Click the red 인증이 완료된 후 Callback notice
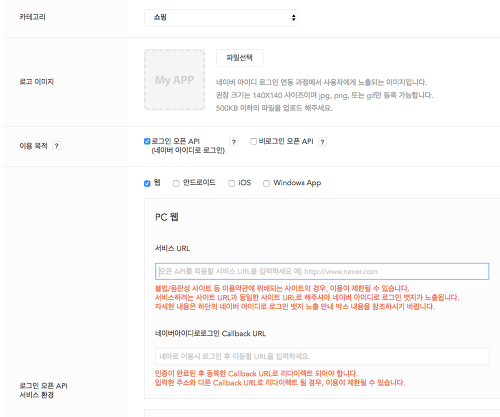 pyautogui.click(x=256, y=373)
